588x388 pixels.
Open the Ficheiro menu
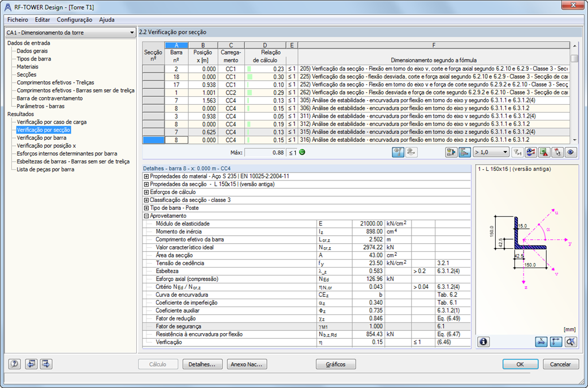[x=18, y=19]
